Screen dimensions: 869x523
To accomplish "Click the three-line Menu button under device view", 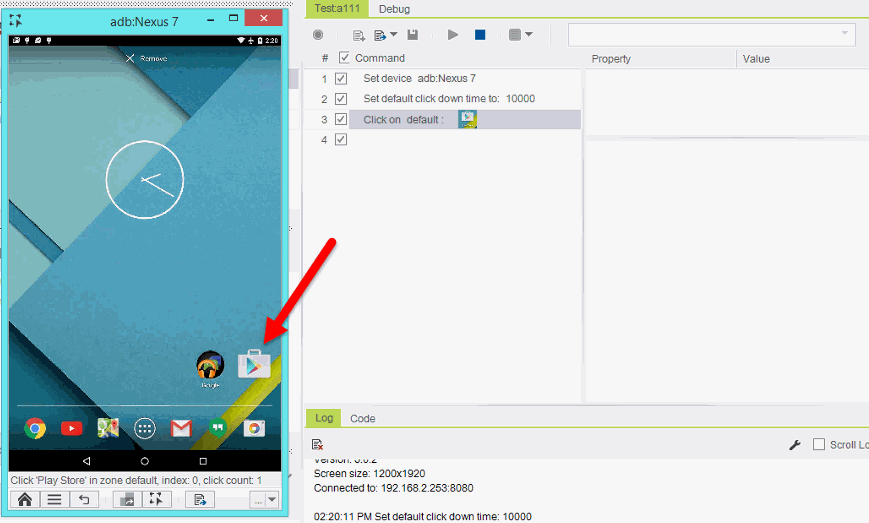I will pyautogui.click(x=54, y=500).
